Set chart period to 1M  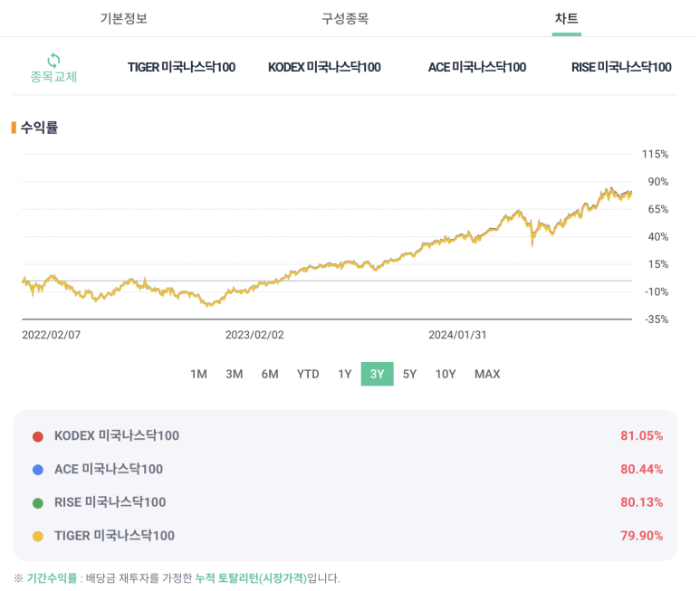(198, 374)
